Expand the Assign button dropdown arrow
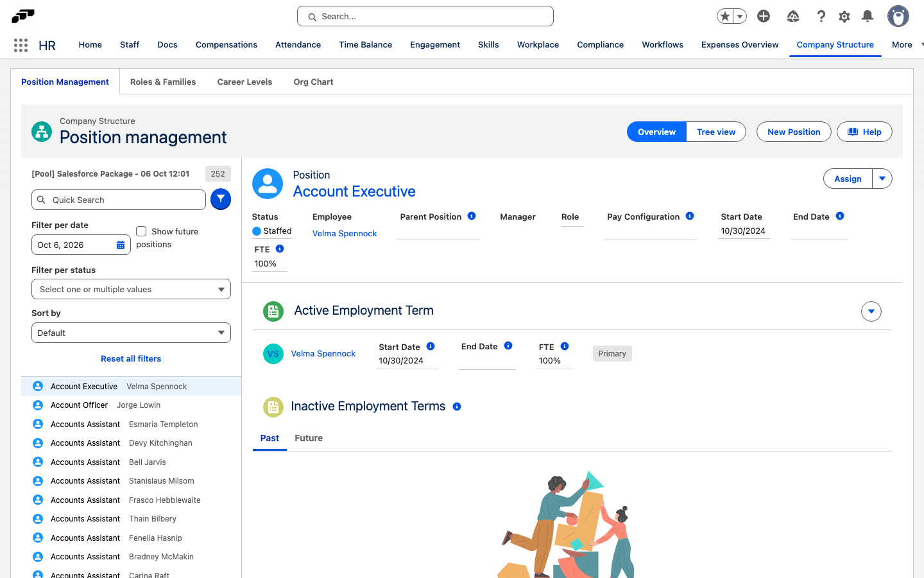This screenshot has height=578, width=924. pyautogui.click(x=882, y=179)
